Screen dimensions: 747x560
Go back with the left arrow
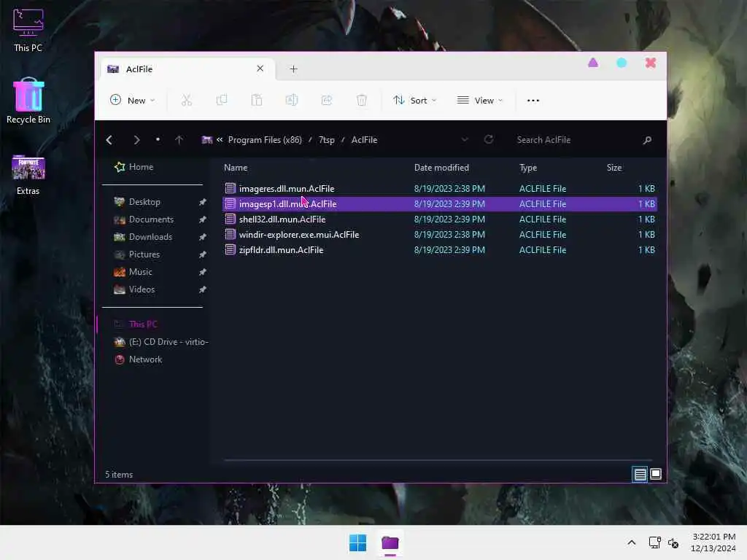pyautogui.click(x=109, y=140)
